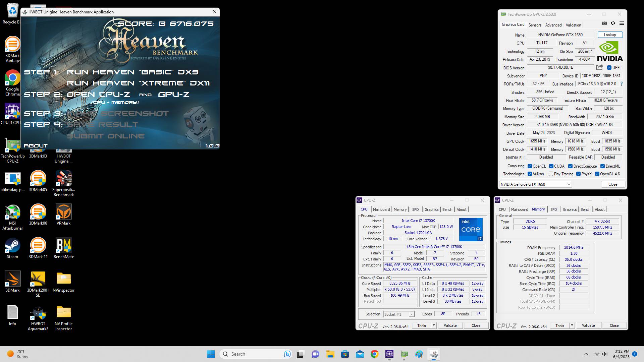Open the Socket #1 selection dropdown
This screenshot has width=644, height=362.
coord(399,314)
